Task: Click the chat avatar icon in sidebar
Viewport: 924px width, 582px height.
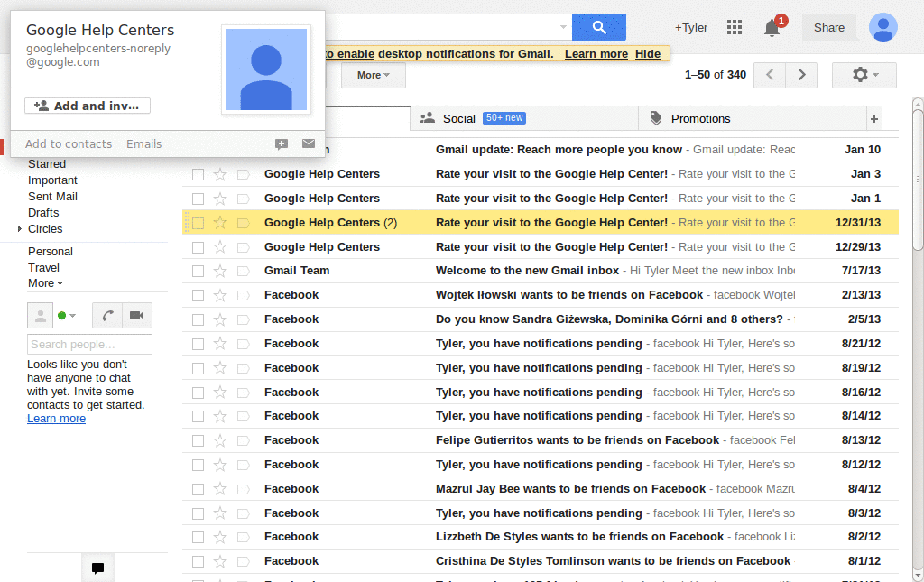Action: (40, 315)
